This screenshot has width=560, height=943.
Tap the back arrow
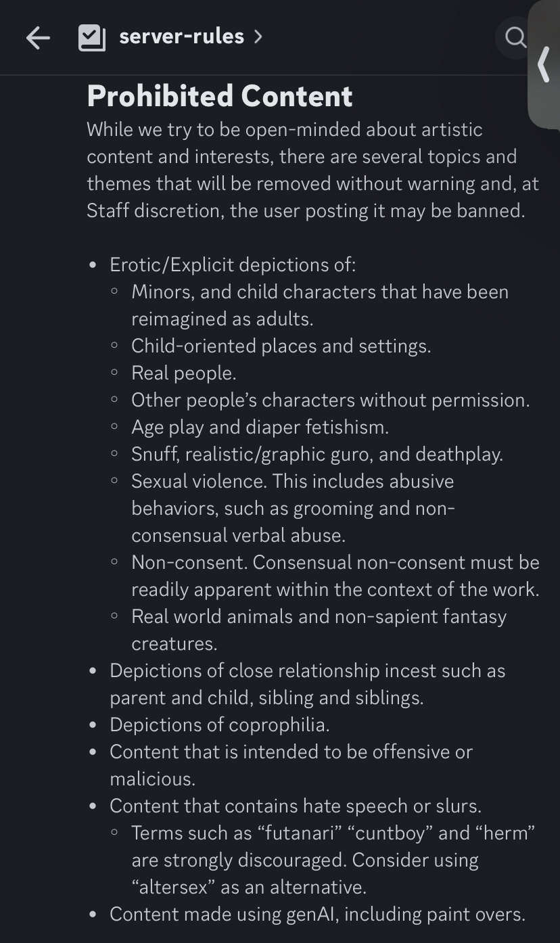[x=38, y=38]
